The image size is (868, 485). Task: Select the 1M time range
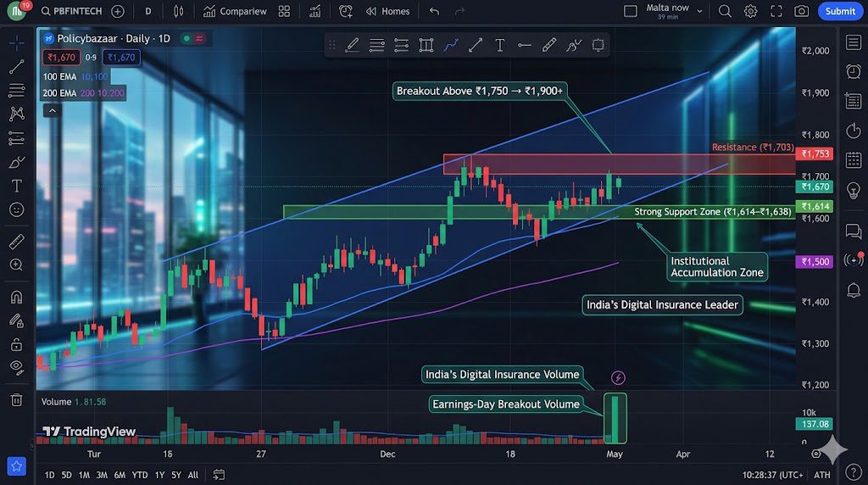click(x=84, y=475)
